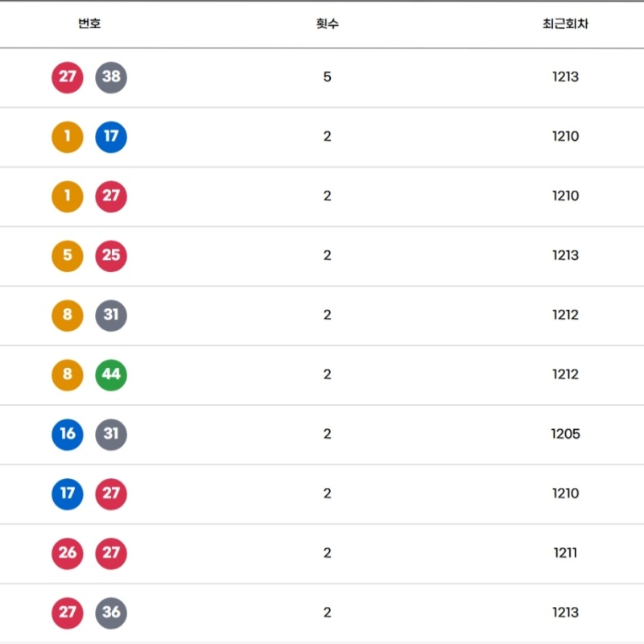
Task: Click the blue number 16 ball
Action: [68, 435]
